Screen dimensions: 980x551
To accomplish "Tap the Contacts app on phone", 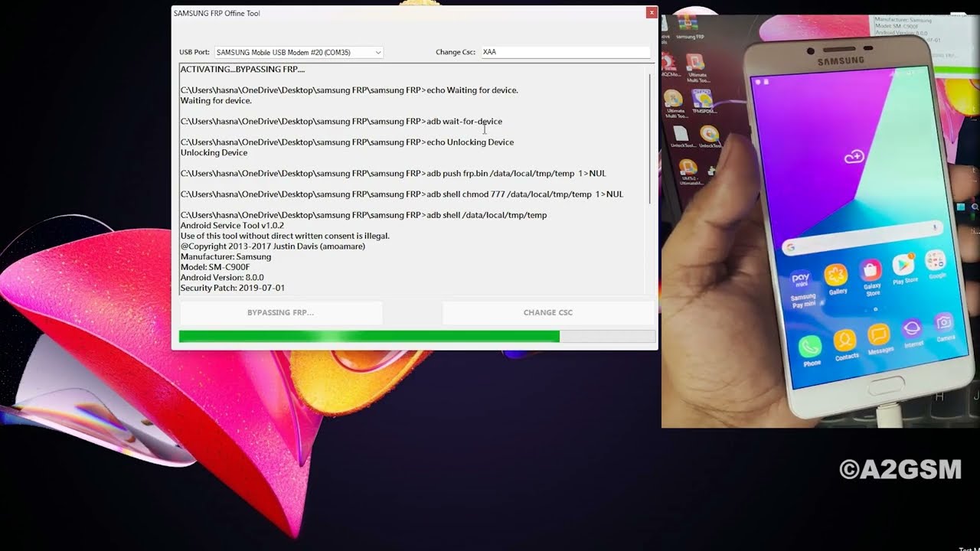I will pos(844,344).
